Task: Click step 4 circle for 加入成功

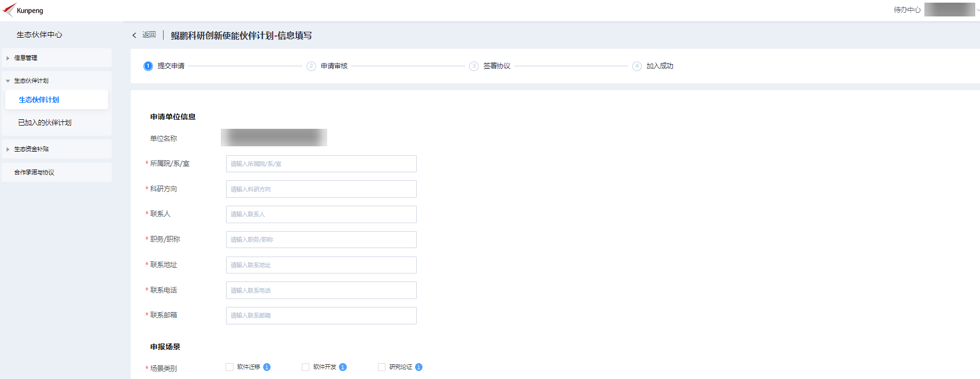Action: [637, 66]
